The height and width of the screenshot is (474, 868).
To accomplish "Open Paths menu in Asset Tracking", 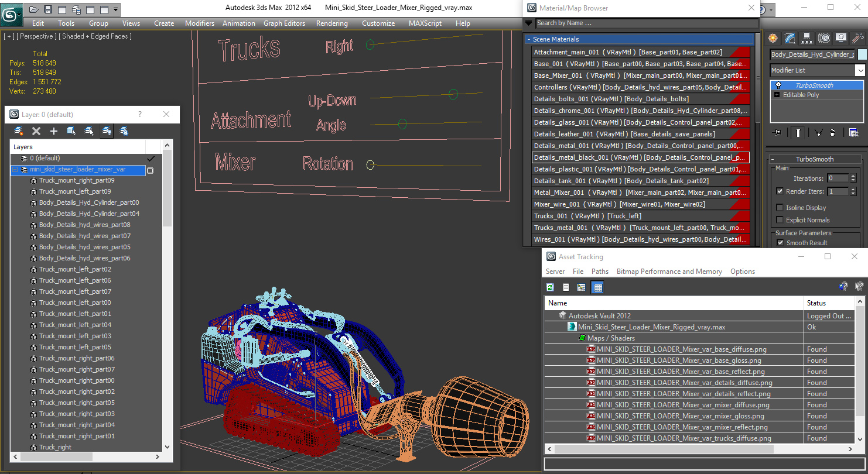I will [600, 272].
